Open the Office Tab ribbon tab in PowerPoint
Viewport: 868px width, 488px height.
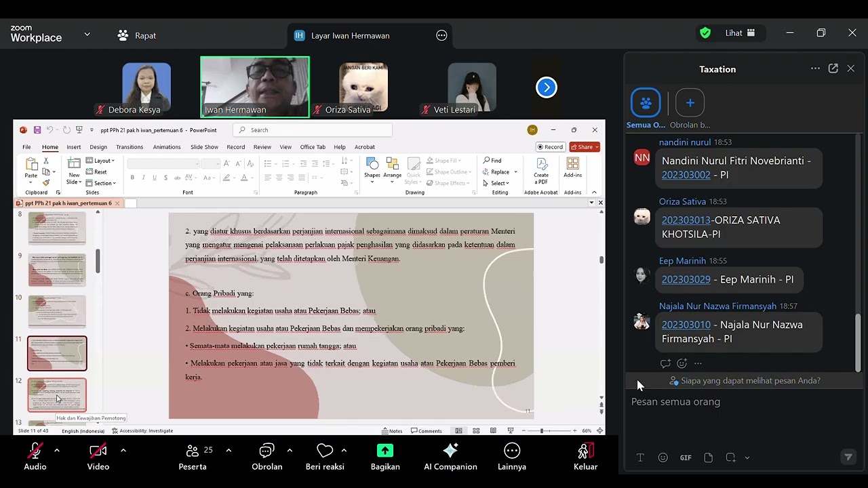313,147
